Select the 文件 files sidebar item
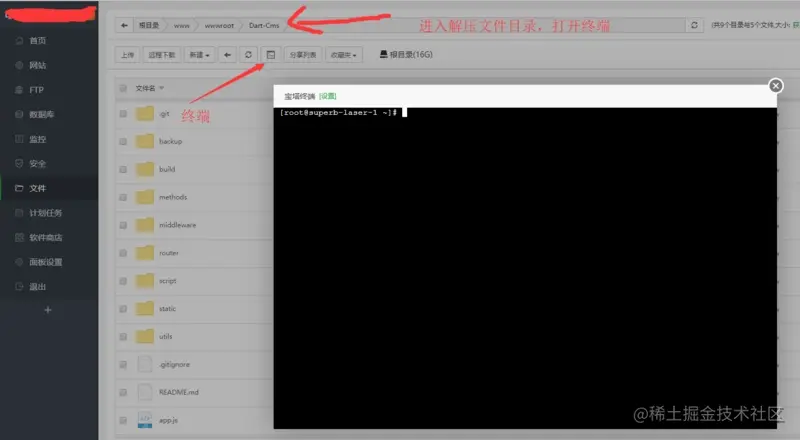The height and width of the screenshot is (440, 800). point(37,188)
